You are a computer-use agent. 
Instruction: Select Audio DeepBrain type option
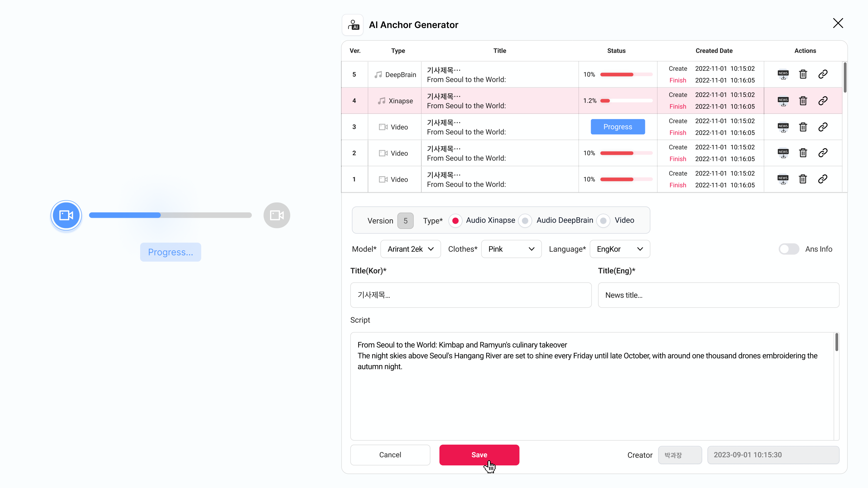(525, 221)
